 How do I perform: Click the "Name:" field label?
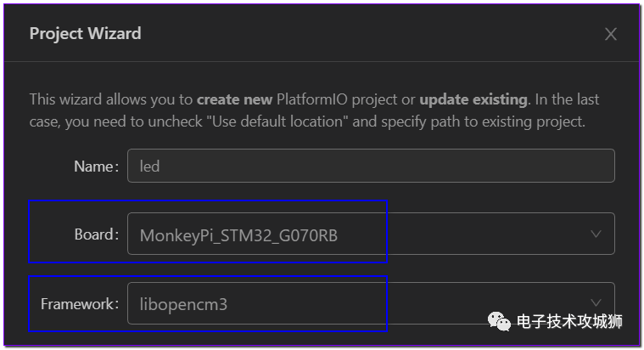coord(97,167)
